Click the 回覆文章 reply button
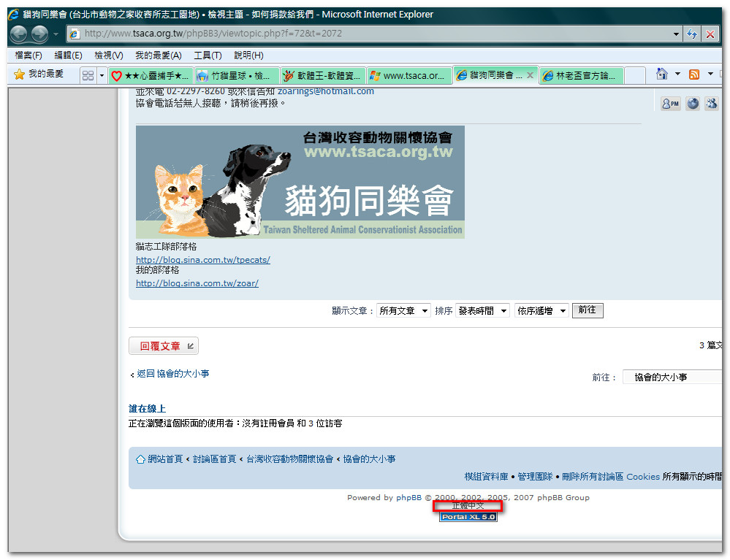730x560 pixels. (164, 346)
